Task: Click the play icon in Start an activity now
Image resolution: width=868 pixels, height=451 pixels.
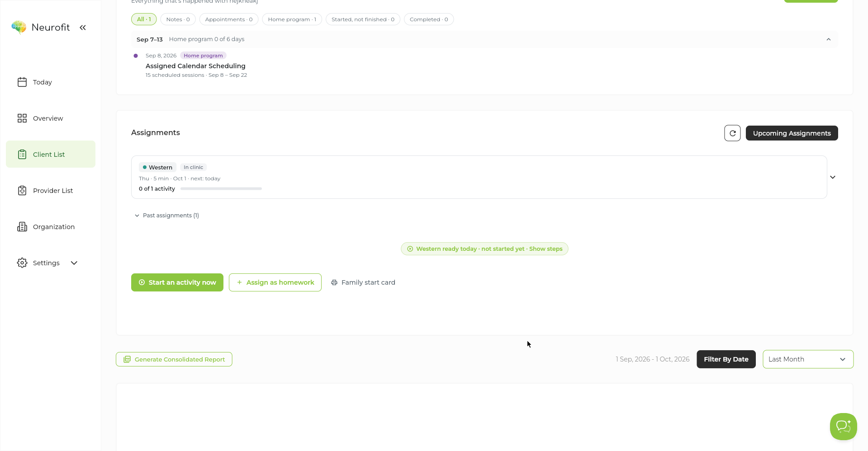Action: (x=142, y=282)
